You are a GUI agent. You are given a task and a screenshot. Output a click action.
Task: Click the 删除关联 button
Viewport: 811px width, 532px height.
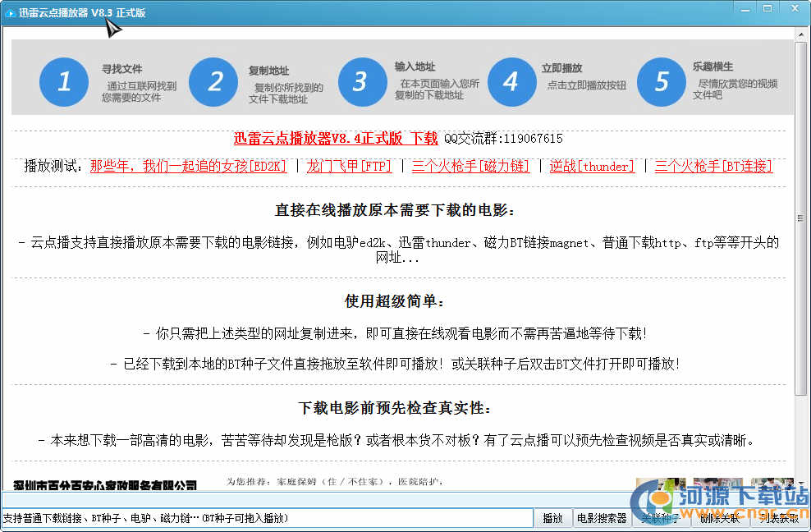click(719, 518)
